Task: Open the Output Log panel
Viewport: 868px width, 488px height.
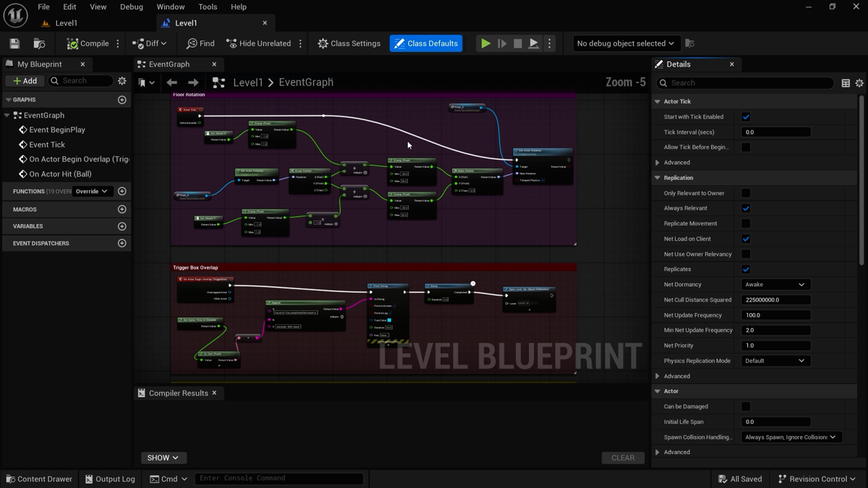Action: tap(109, 479)
